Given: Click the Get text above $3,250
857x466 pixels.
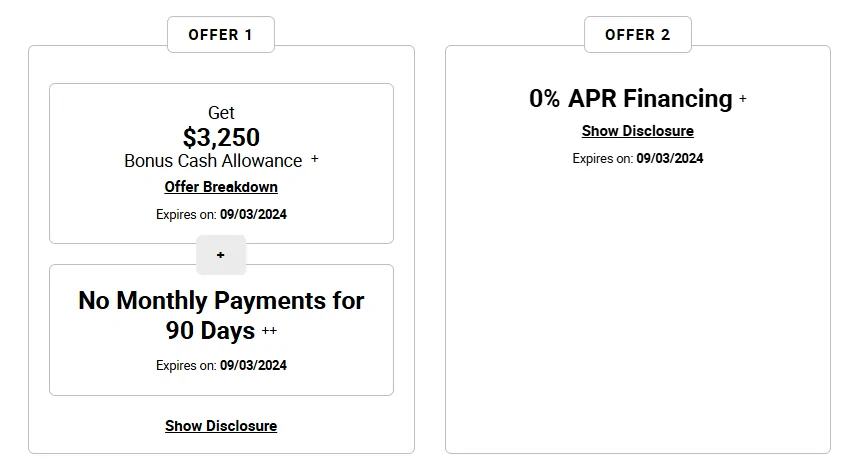Looking at the screenshot, I should (221, 113).
